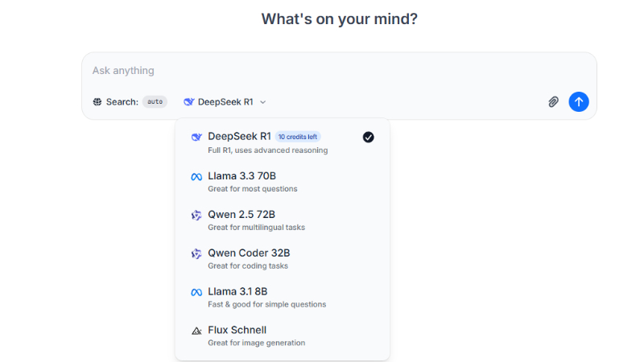
Task: Click the paperclip attach file icon
Action: [553, 102]
